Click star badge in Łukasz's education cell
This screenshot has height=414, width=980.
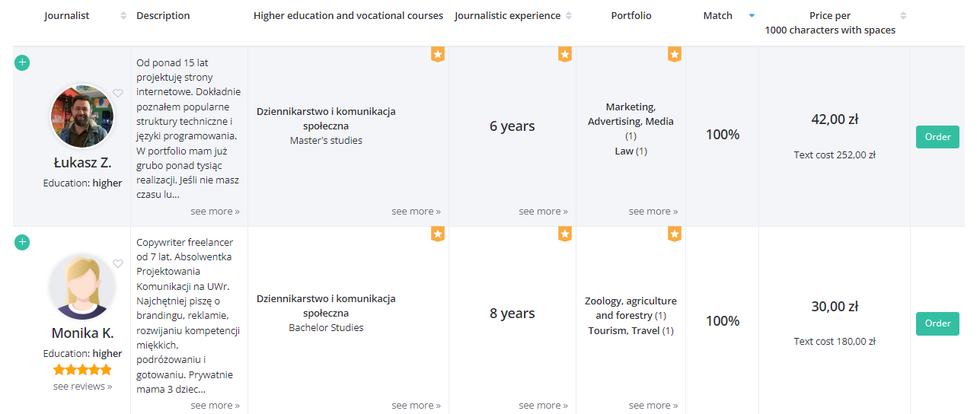tap(437, 54)
